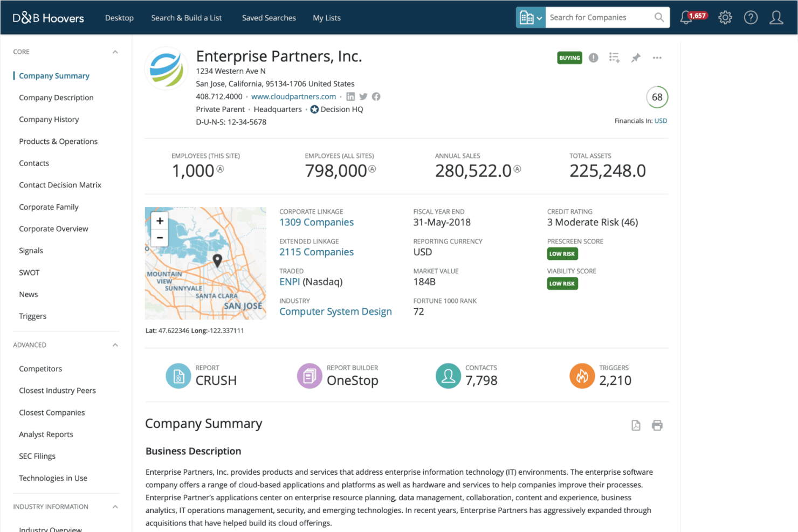Open the company Facebook icon
Viewport: 798px width, 532px height.
pos(376,96)
